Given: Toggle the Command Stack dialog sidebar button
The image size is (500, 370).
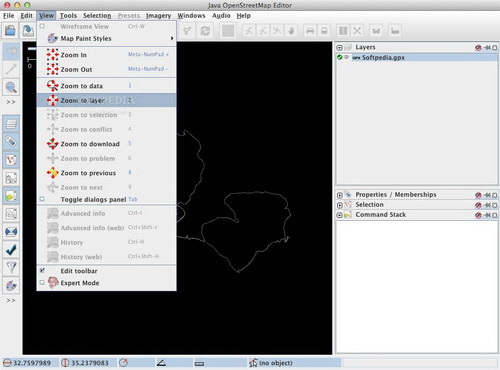Looking at the screenshot, I should coord(11,196).
